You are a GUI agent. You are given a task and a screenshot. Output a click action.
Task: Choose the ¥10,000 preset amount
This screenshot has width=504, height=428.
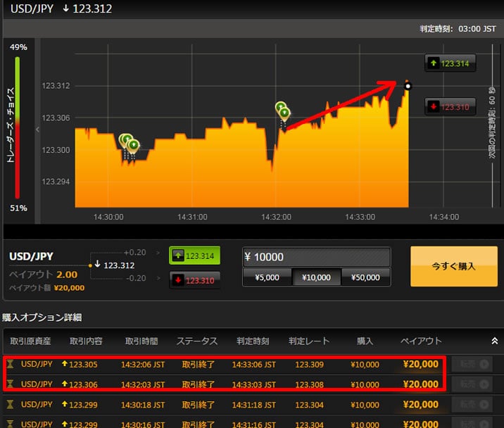click(316, 277)
